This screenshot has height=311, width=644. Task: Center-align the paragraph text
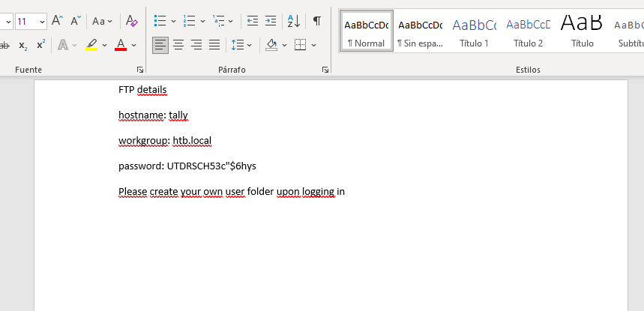[178, 45]
